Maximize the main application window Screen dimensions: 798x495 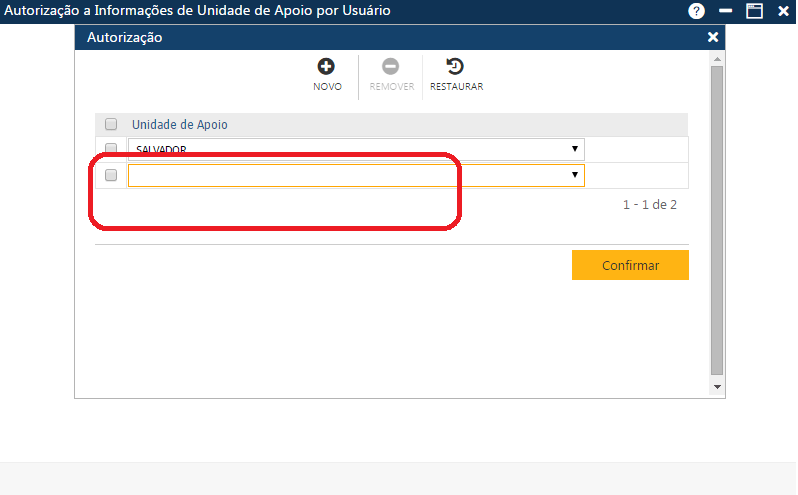[x=754, y=11]
